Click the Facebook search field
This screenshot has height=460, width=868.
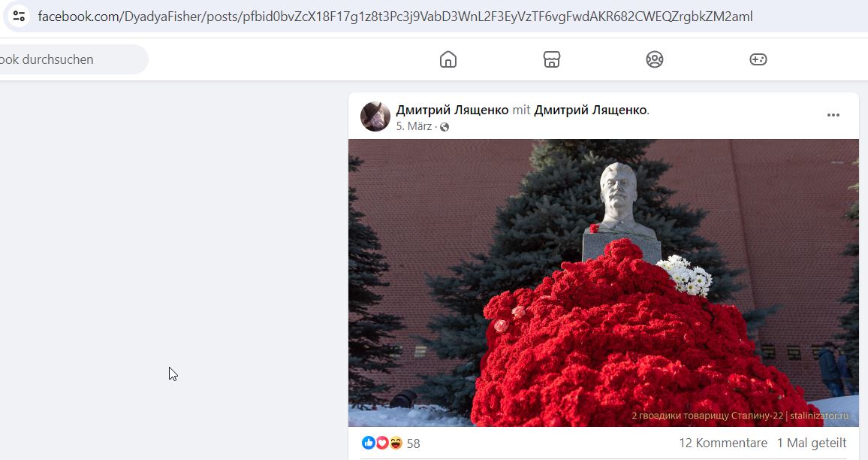(72, 59)
